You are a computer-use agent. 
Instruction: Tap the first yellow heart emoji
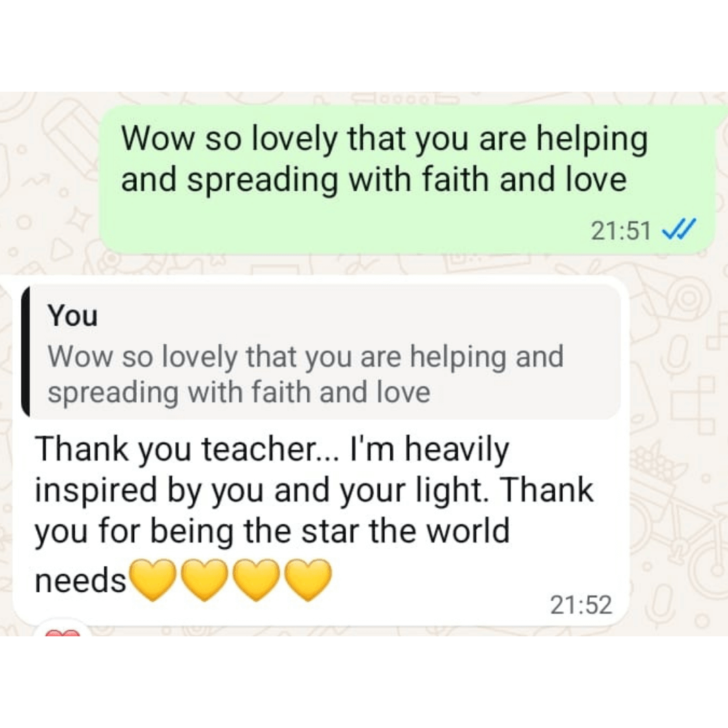[152, 580]
